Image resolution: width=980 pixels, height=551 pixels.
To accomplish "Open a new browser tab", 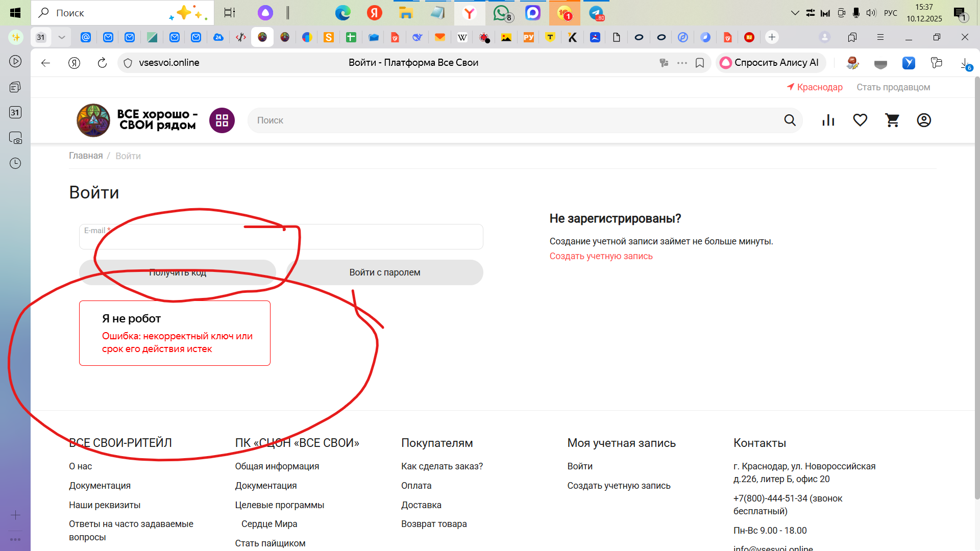I will [x=772, y=37].
